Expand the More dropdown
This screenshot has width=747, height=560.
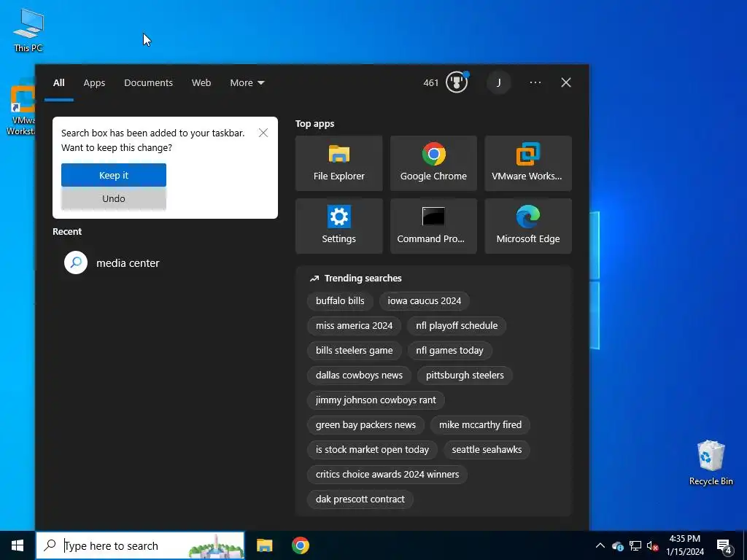pyautogui.click(x=247, y=83)
